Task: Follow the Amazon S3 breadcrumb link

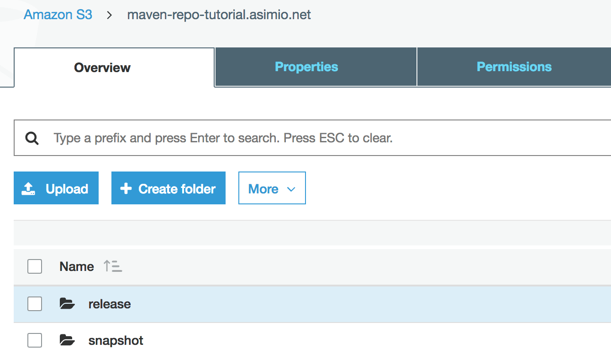Action: 58,15
